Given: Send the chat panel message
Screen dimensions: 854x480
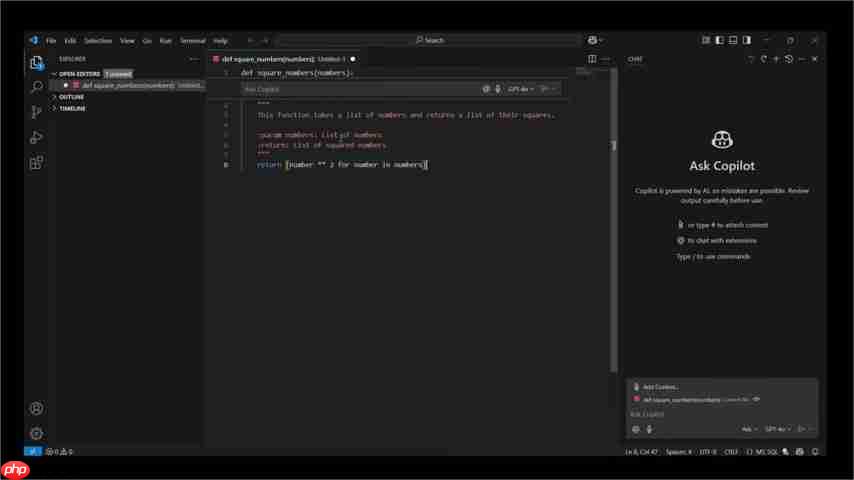Looking at the screenshot, I should 801,429.
